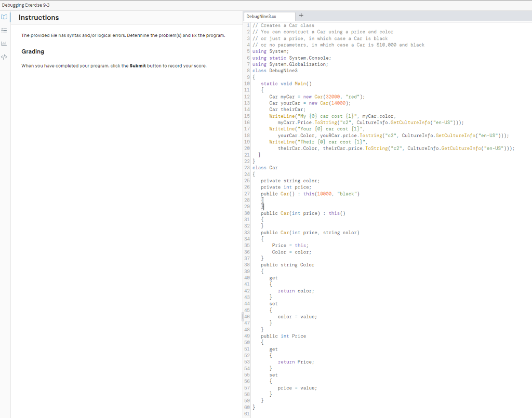The width and height of the screenshot is (532, 418).
Task: Click line 'Car theirCar;'
Action: tap(287, 110)
